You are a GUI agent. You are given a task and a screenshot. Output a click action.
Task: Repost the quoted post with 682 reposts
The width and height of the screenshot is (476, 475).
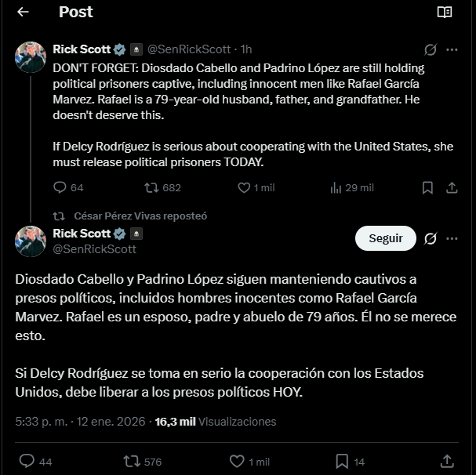click(152, 187)
